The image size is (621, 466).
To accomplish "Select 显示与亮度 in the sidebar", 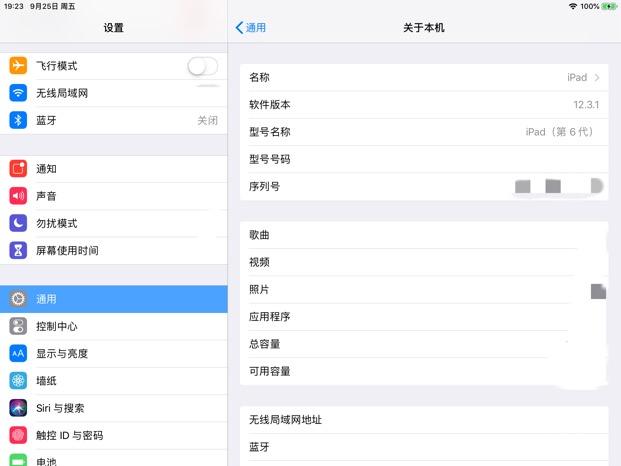I will coord(114,354).
